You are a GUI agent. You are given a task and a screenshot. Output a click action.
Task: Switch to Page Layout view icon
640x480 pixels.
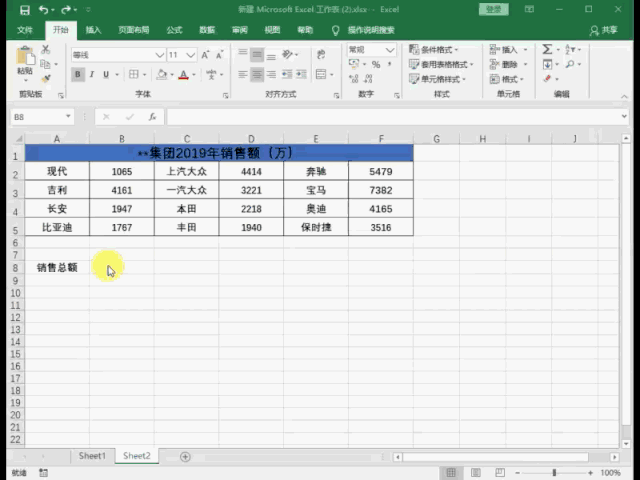pos(476,473)
